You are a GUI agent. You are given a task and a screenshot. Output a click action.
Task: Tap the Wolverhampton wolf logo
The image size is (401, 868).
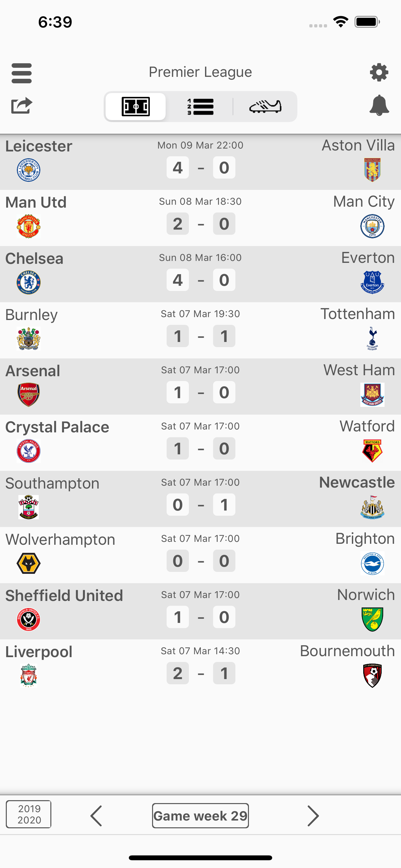[29, 563]
